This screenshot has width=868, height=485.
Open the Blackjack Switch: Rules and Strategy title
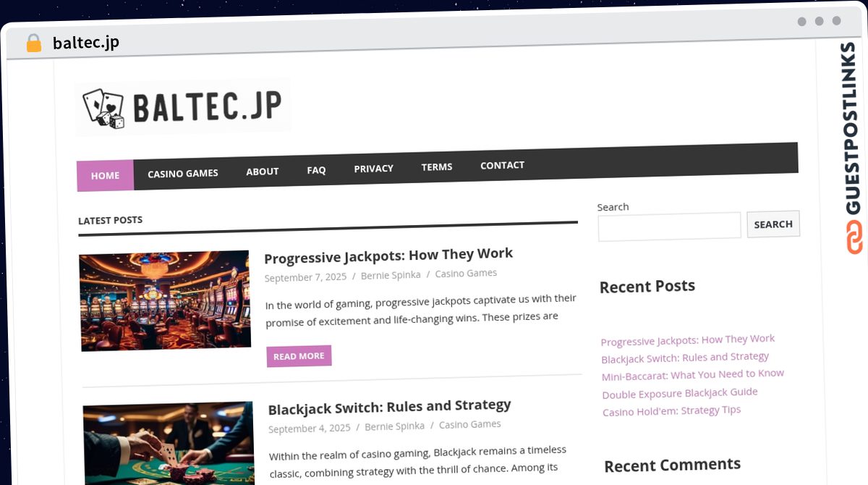(390, 407)
